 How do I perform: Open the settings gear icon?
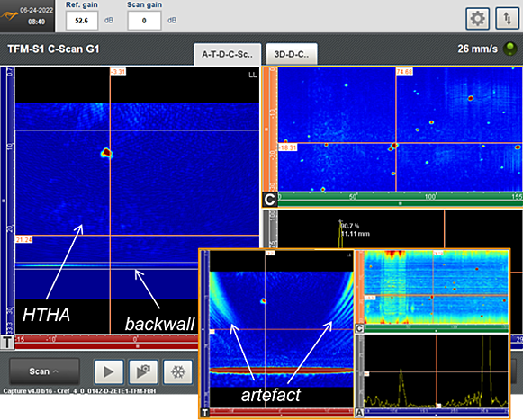pos(477,19)
